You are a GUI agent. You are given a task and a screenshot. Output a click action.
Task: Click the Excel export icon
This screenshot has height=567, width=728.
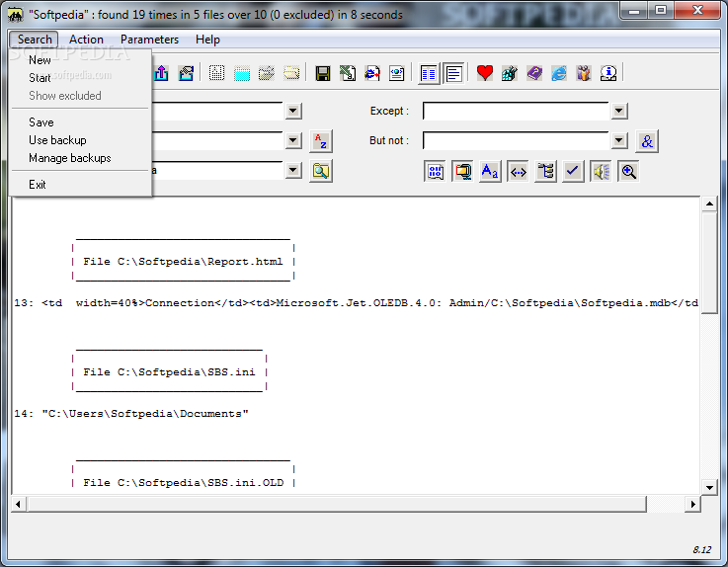[348, 73]
